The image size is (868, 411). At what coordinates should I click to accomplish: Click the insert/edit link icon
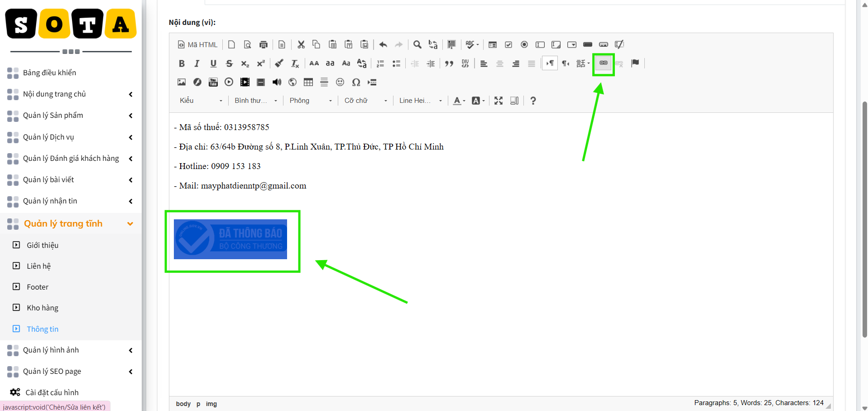pyautogui.click(x=603, y=63)
